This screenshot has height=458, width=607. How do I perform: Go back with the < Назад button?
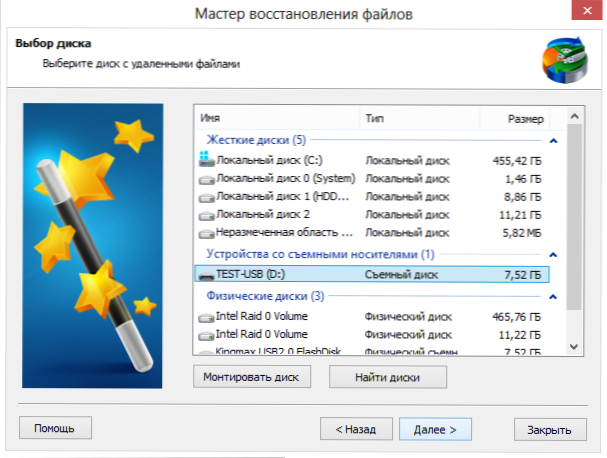[x=356, y=429]
